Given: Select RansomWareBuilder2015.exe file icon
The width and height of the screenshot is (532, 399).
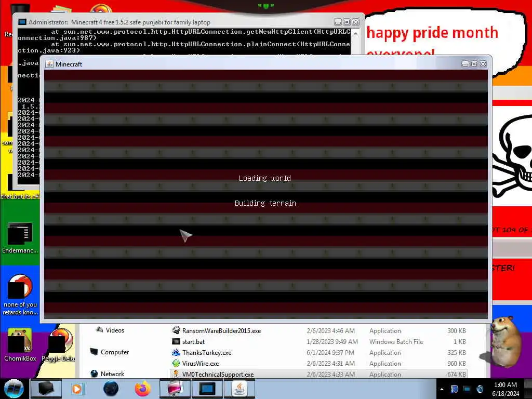Looking at the screenshot, I should (x=176, y=330).
